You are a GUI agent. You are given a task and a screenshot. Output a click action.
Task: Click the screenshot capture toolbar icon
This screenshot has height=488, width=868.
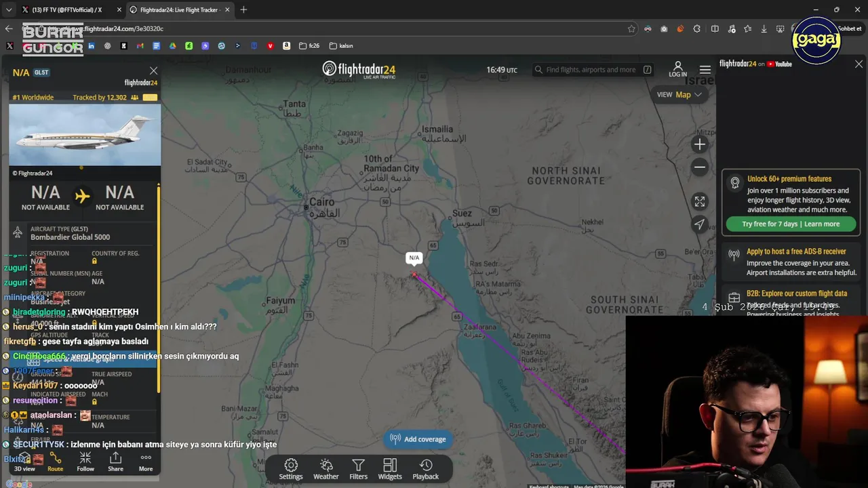pos(781,28)
